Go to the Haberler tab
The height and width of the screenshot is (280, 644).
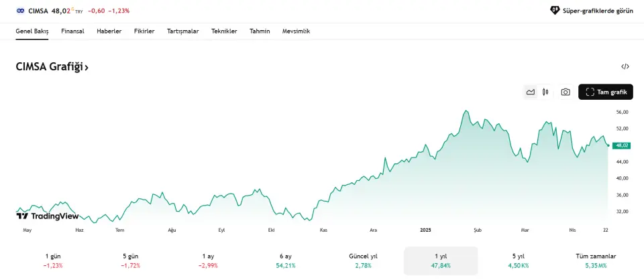tap(109, 31)
